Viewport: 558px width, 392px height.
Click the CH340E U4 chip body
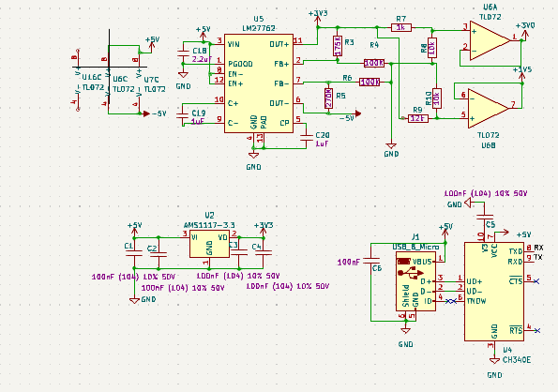[x=494, y=292]
